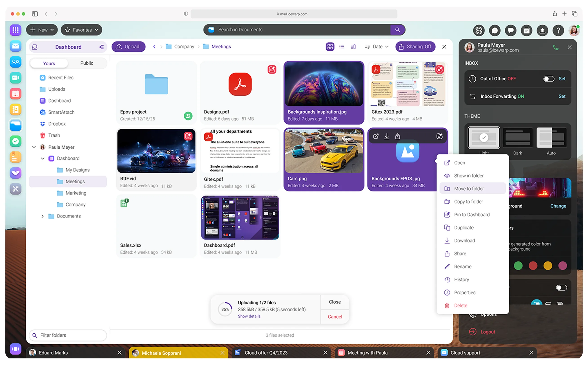Open the apps grid launcher icon
The width and height of the screenshot is (588, 365).
[x=16, y=30]
